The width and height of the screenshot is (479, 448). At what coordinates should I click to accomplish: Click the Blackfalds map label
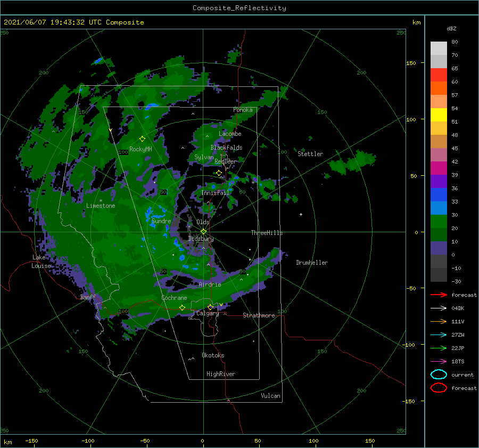(x=226, y=148)
